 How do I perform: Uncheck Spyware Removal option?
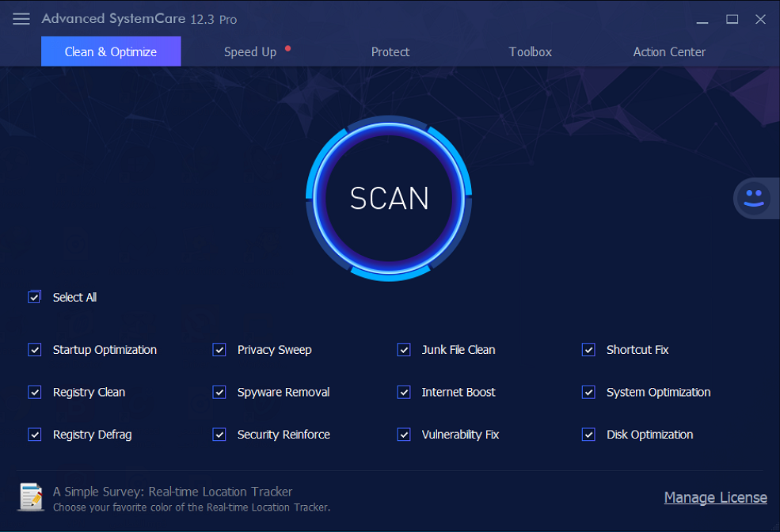[x=219, y=393]
